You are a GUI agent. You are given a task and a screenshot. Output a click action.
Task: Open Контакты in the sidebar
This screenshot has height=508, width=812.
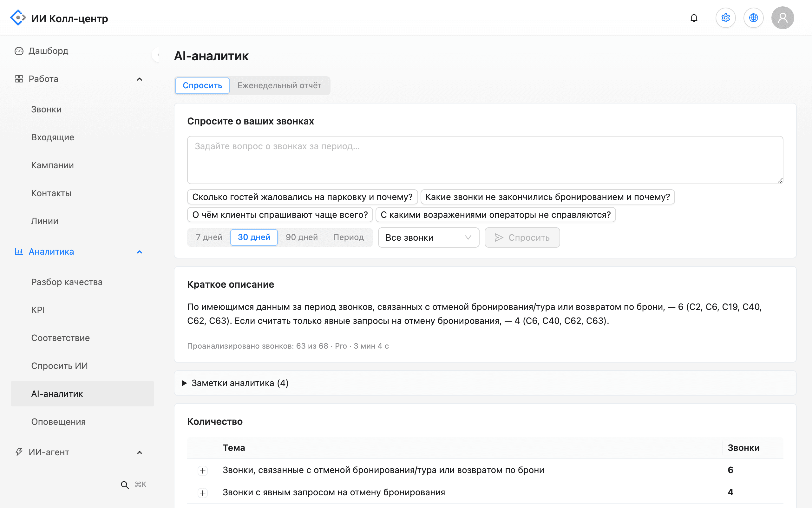tap(82, 193)
